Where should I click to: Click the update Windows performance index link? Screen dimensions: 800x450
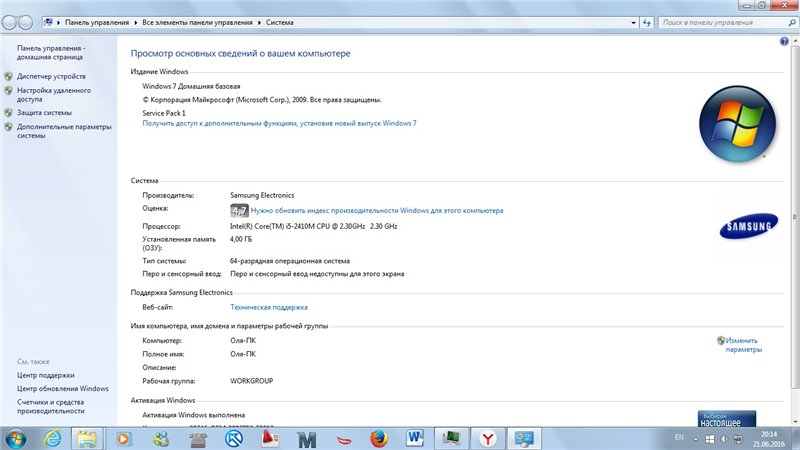(377, 210)
